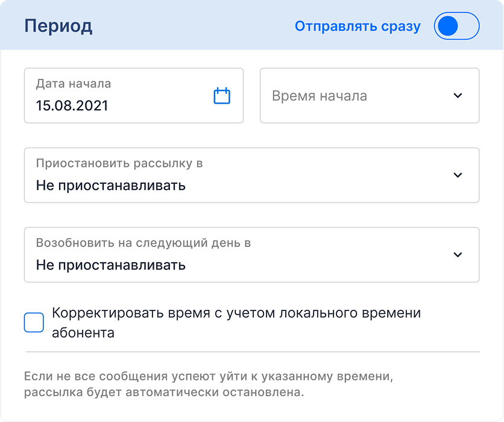The height and width of the screenshot is (422, 504).
Task: Click the "Приостановить рассылку в" field label
Action: [x=119, y=164]
